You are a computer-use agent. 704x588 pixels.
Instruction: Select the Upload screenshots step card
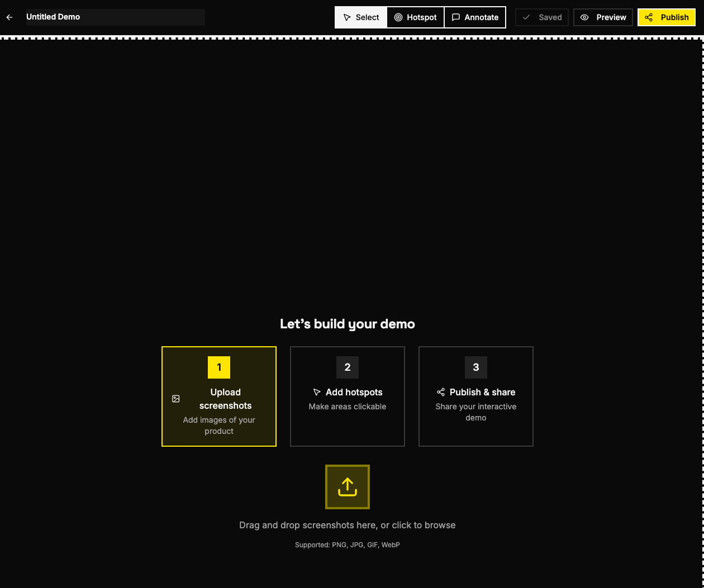pyautogui.click(x=219, y=396)
